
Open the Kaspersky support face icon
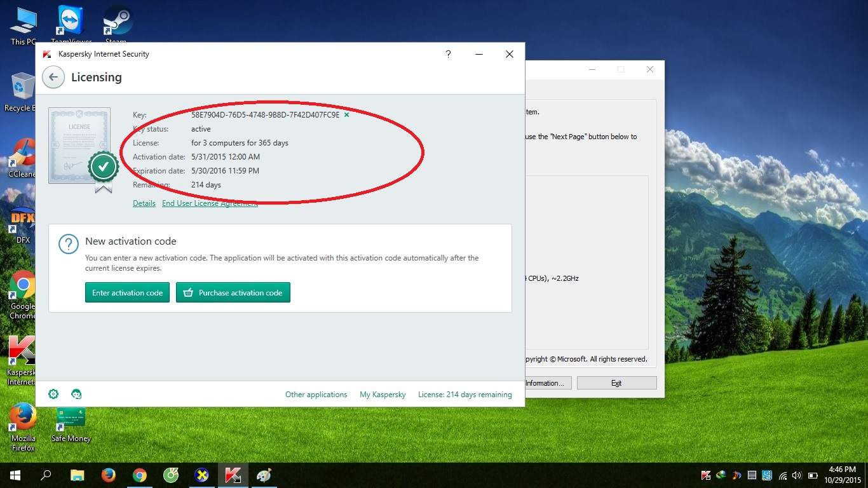pos(76,394)
